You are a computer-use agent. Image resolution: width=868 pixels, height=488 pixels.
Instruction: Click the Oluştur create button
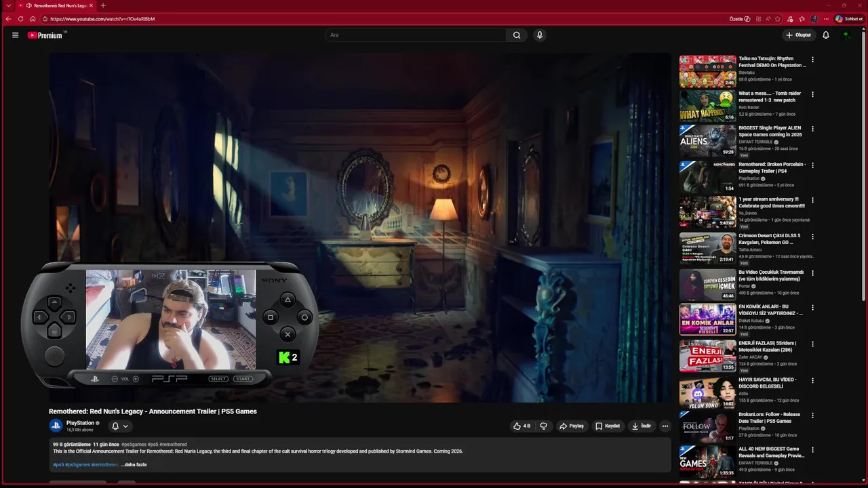(x=799, y=35)
